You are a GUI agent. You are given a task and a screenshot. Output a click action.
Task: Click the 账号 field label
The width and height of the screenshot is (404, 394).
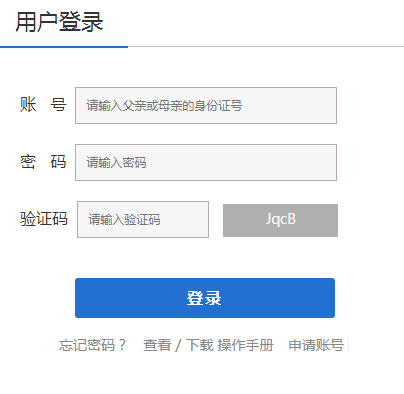click(x=43, y=105)
